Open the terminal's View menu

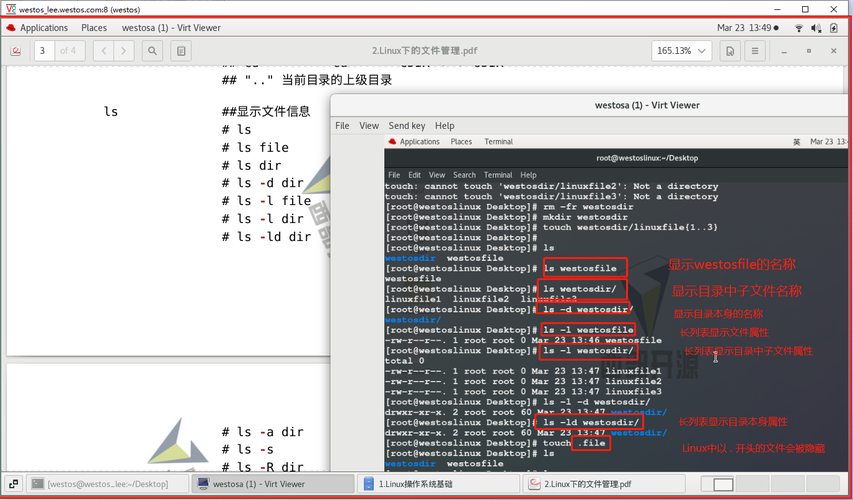[437, 175]
